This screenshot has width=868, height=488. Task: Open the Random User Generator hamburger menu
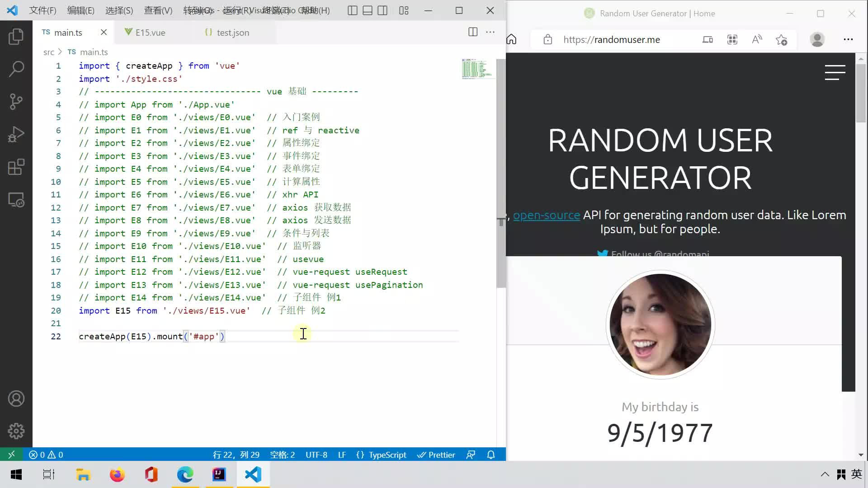click(835, 72)
